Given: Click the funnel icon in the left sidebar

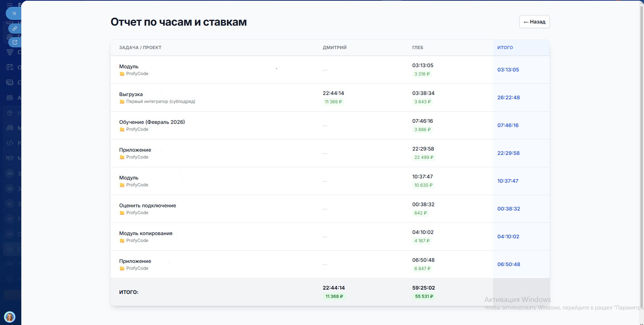Looking at the screenshot, I should pyautogui.click(x=10, y=52).
